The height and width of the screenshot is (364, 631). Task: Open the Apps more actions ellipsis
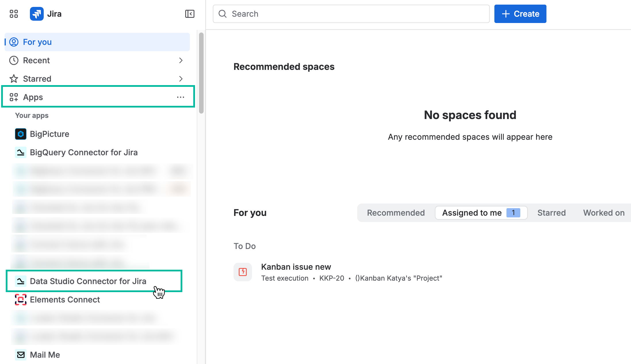pyautogui.click(x=181, y=97)
